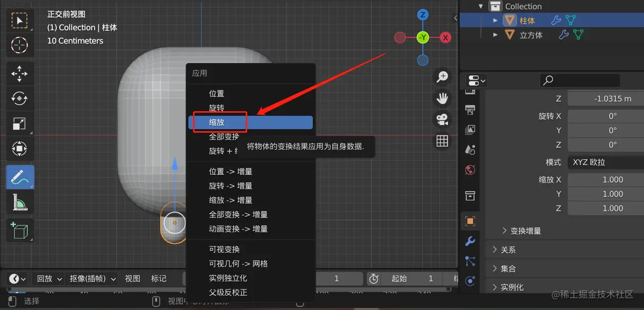Select the Add Cube tool

pyautogui.click(x=19, y=230)
